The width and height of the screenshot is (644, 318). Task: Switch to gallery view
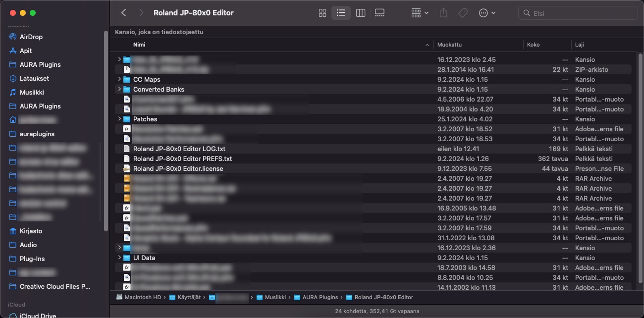380,13
